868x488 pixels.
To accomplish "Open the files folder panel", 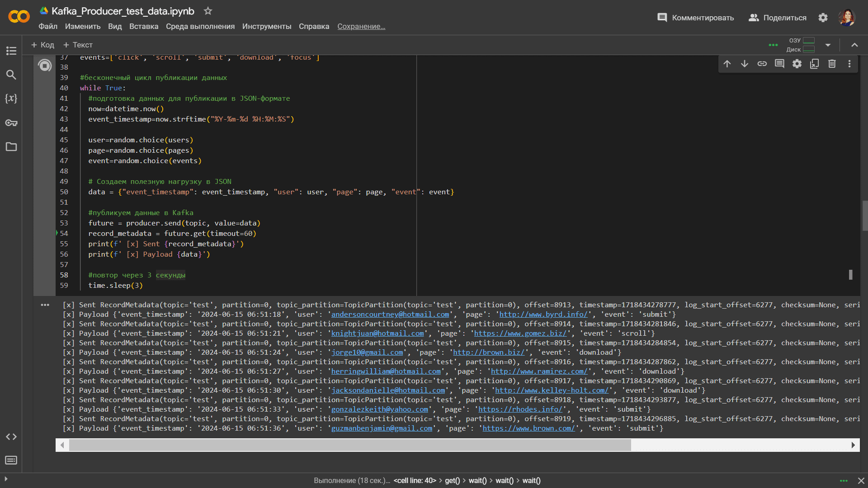I will point(11,146).
